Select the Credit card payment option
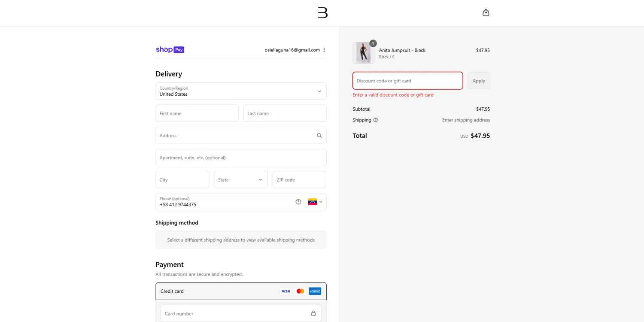Image resolution: width=644 pixels, height=322 pixels. (241, 291)
